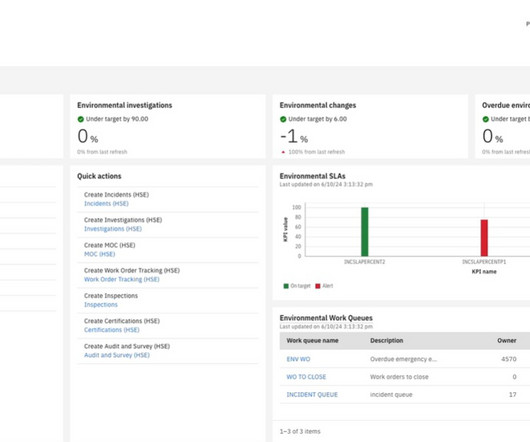Click the 'Create MOC (HSE)' text
The height and width of the screenshot is (442, 530).
tap(110, 245)
